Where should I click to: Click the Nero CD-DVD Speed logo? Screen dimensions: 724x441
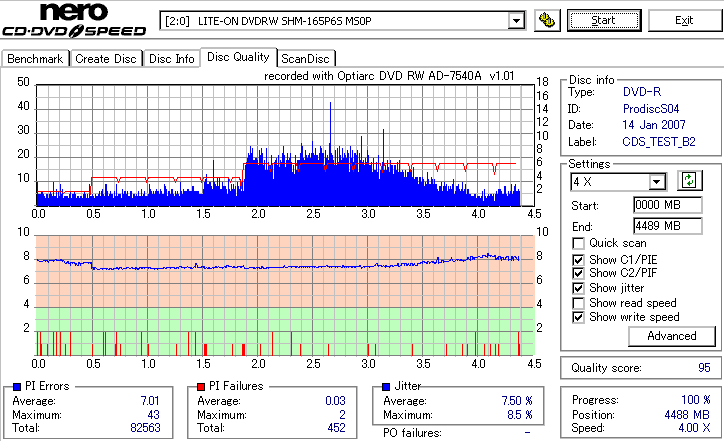click(x=74, y=20)
